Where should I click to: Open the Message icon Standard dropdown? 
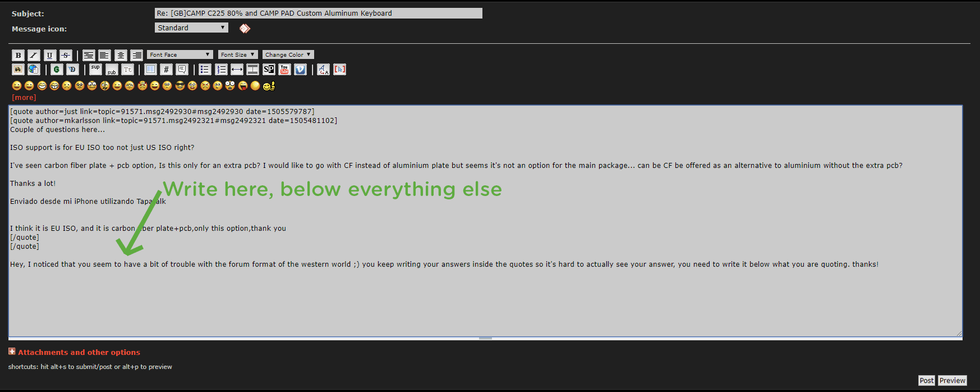click(x=191, y=28)
